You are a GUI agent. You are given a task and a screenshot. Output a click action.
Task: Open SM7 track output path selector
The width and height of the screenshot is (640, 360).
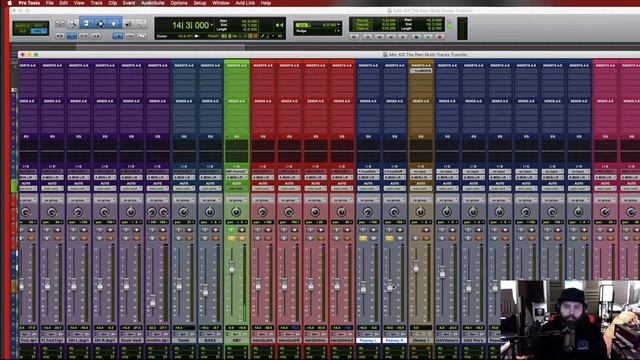(x=236, y=178)
